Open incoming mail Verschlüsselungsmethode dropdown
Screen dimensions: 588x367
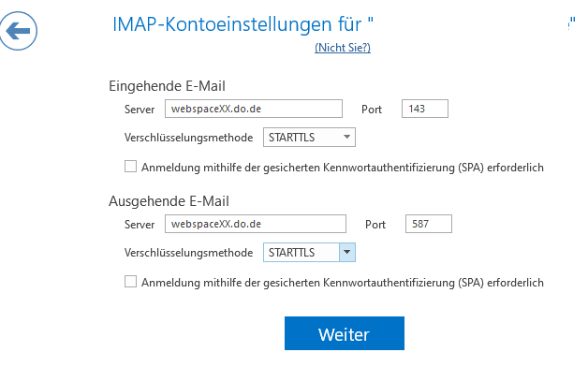click(x=309, y=138)
